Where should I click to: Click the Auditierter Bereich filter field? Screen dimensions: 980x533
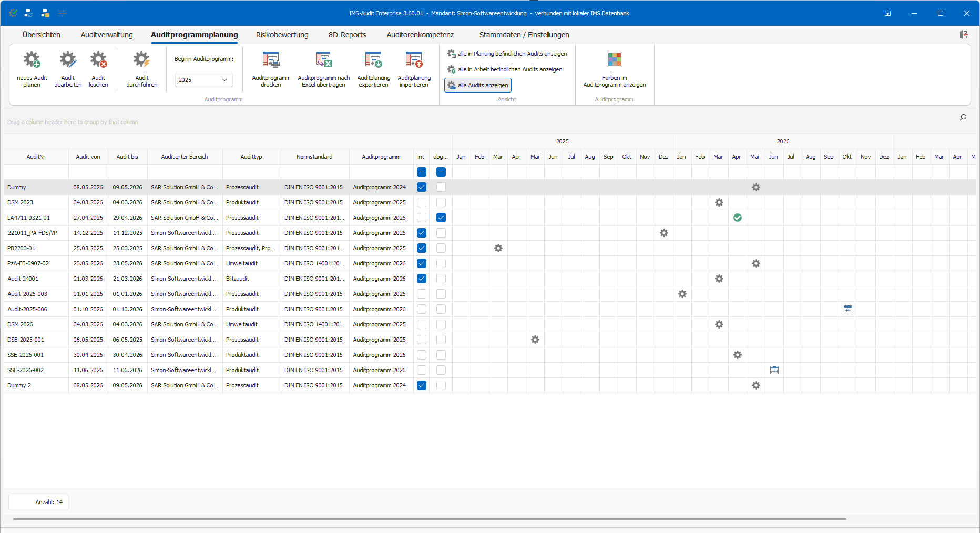[185, 172]
